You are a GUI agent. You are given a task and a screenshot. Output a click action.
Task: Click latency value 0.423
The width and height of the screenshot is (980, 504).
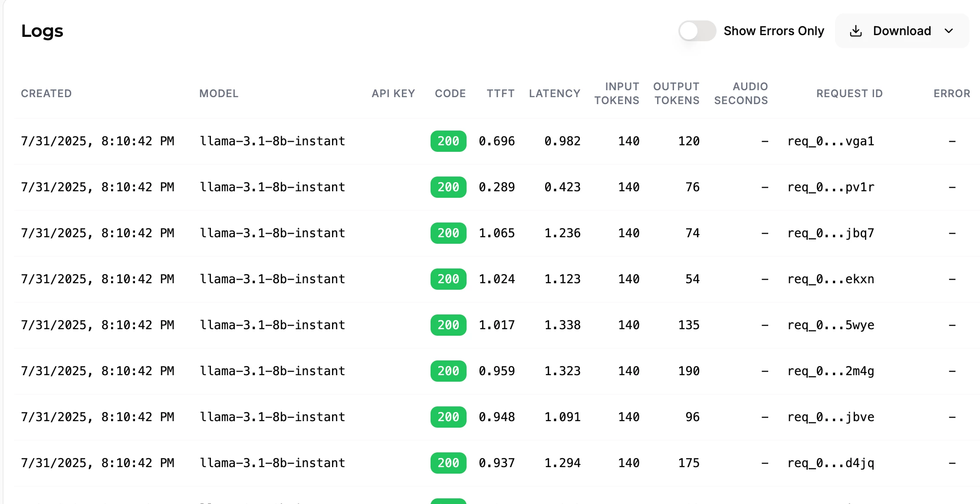[562, 187]
